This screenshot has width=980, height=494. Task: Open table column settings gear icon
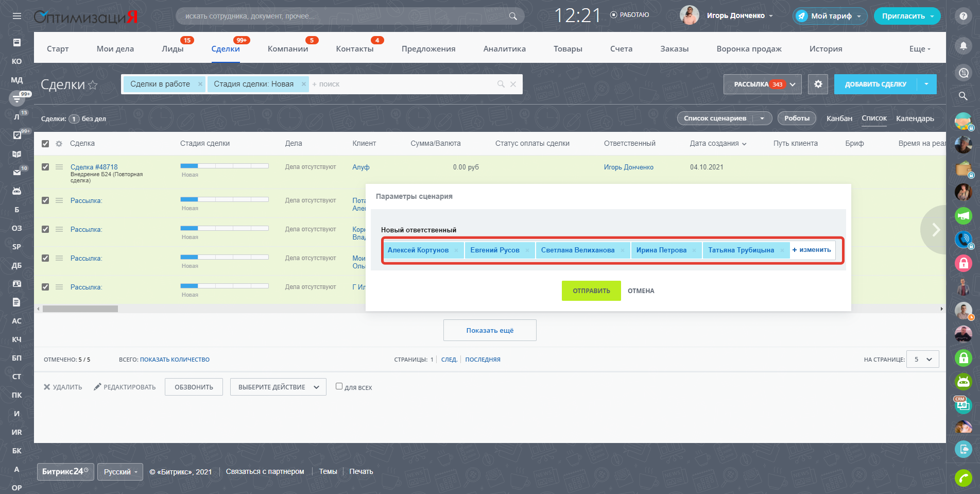pos(59,144)
